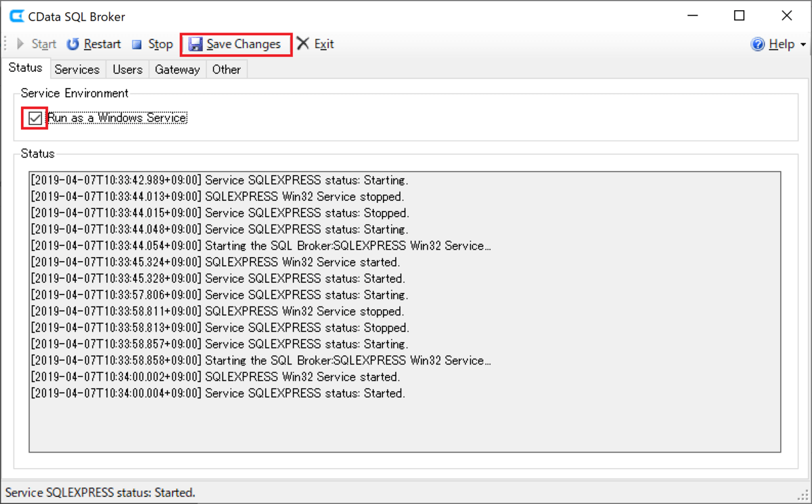The height and width of the screenshot is (504, 812).
Task: Select log line with timestamp 10:33:58.858
Action: tap(261, 361)
